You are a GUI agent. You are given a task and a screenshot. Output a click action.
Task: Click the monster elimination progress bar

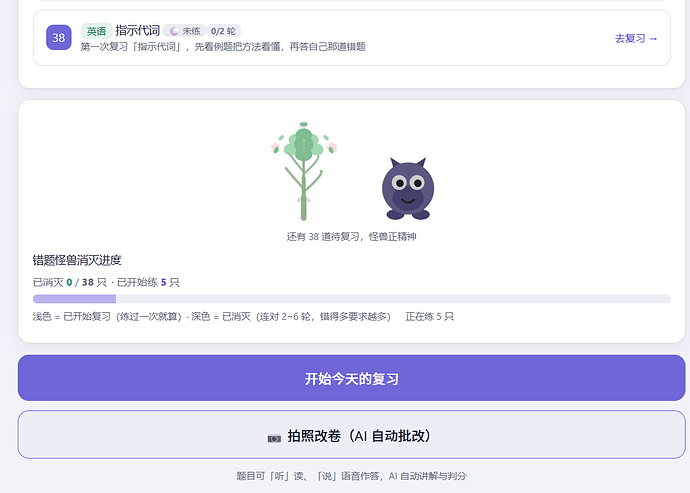352,299
